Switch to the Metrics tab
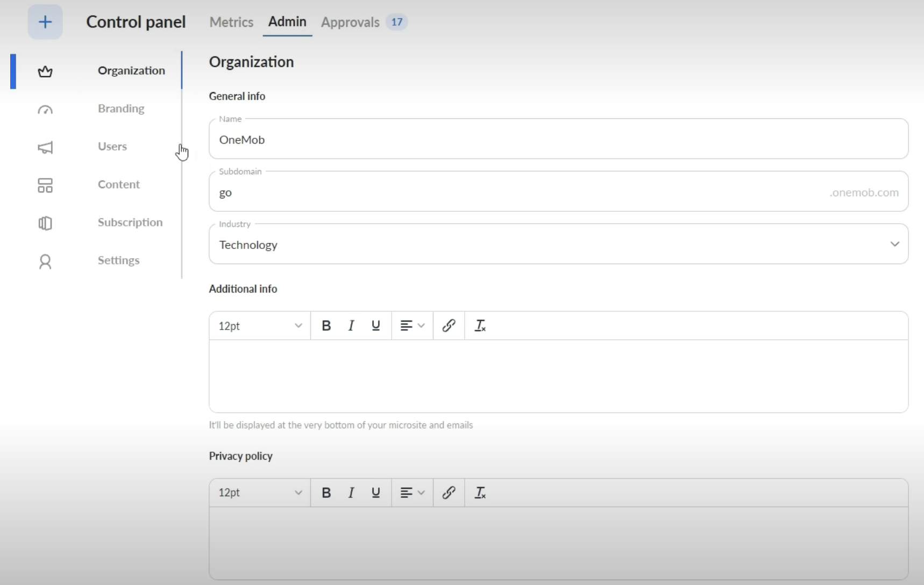 231,22
